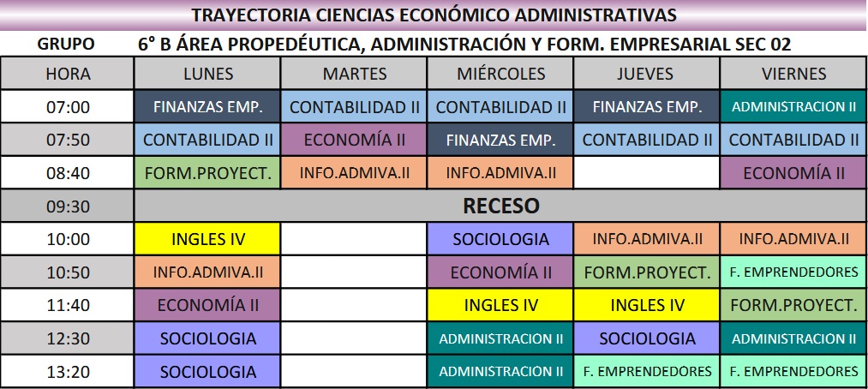Image resolution: width=868 pixels, height=389 pixels.
Task: Select Wednesday's SOCIOLOGIA cell at 10:00
Action: click(x=500, y=239)
